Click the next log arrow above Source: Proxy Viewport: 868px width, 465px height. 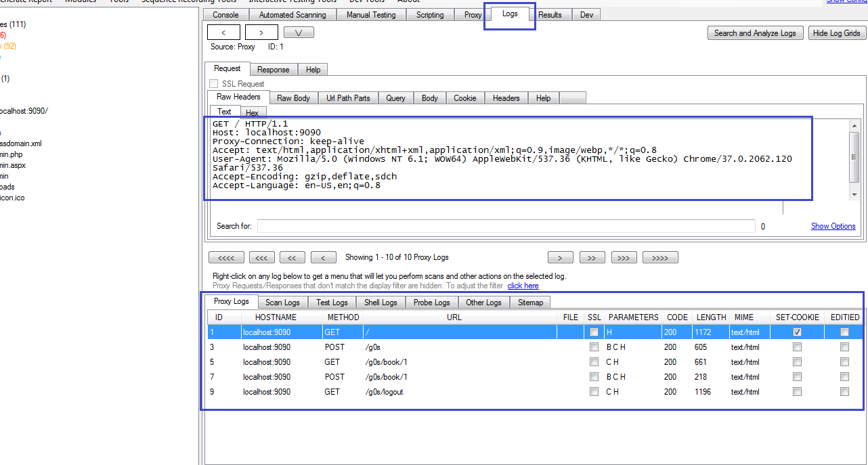coord(261,31)
